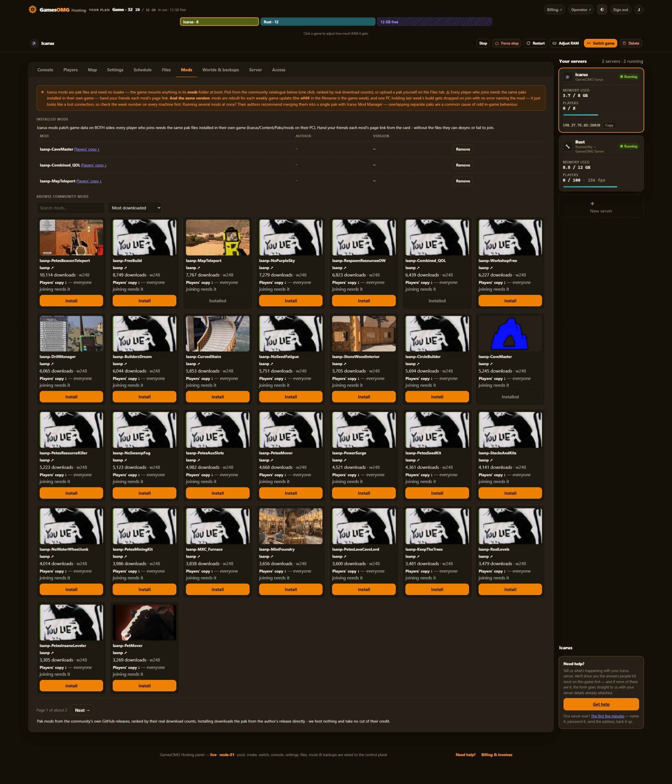Open Iaanp-PetMover cow thumbnail
Viewport: 672px width, 784px height.
click(144, 622)
